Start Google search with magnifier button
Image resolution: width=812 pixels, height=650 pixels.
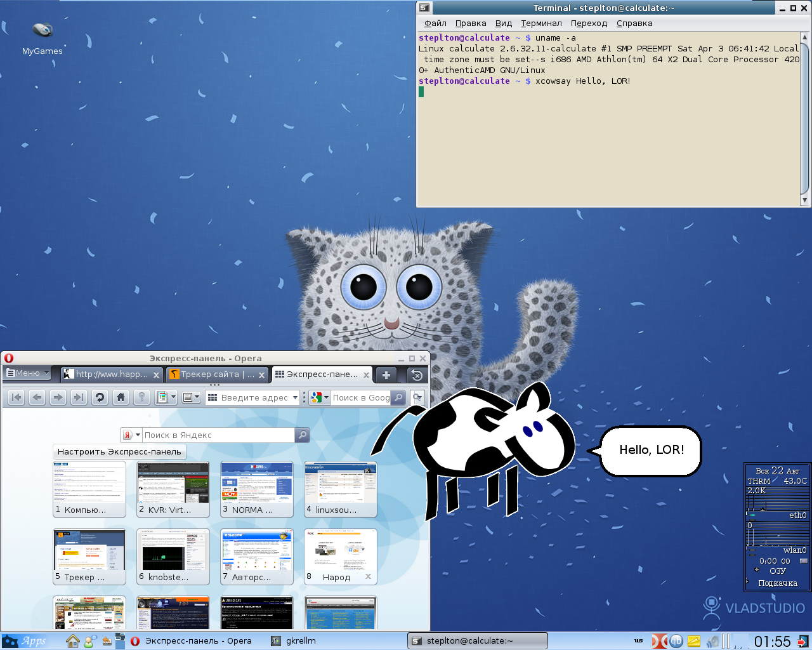(x=398, y=397)
